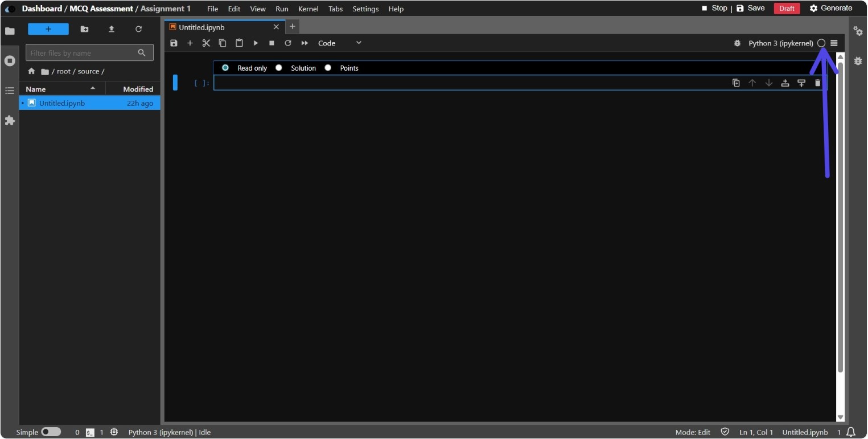Select the Read only radio button

[225, 67]
